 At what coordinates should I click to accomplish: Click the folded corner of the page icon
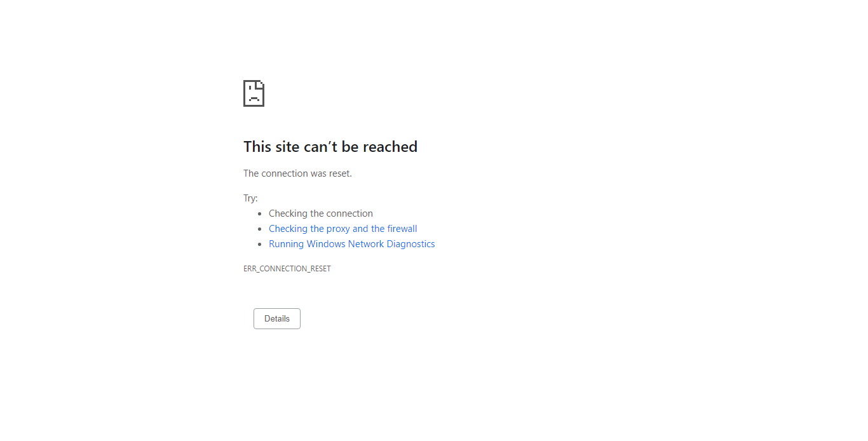click(259, 85)
